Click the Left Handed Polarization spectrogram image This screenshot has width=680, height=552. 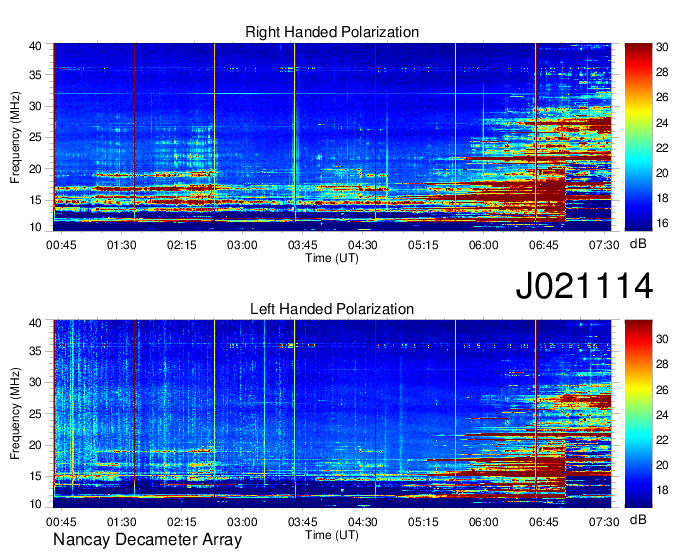(332, 414)
